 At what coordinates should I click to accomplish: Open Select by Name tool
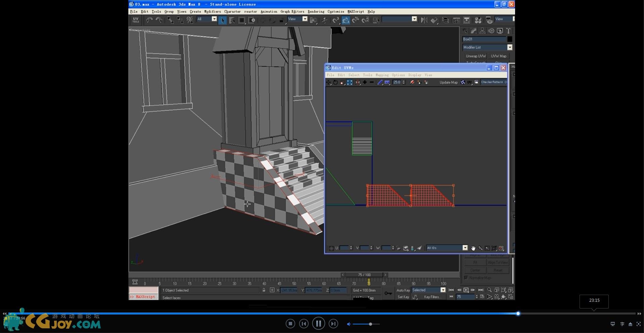click(x=232, y=20)
